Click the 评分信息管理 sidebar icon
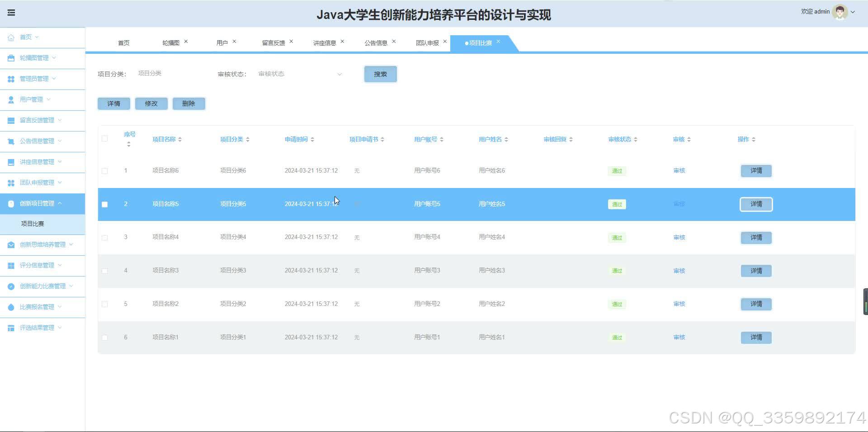 point(11,266)
